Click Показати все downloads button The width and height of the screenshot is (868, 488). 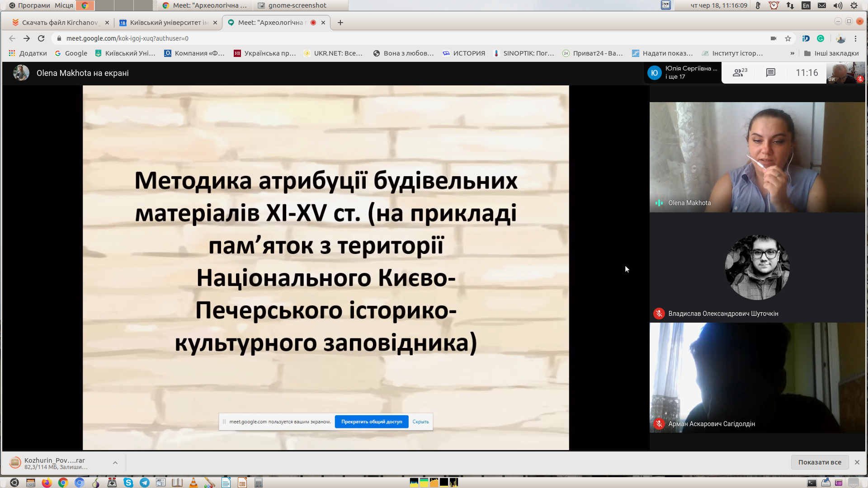[819, 462]
